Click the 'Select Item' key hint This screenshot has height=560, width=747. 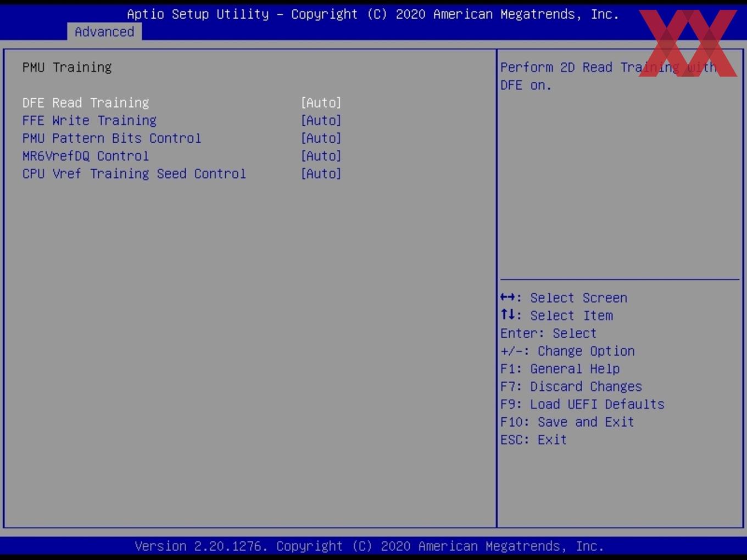coord(557,315)
